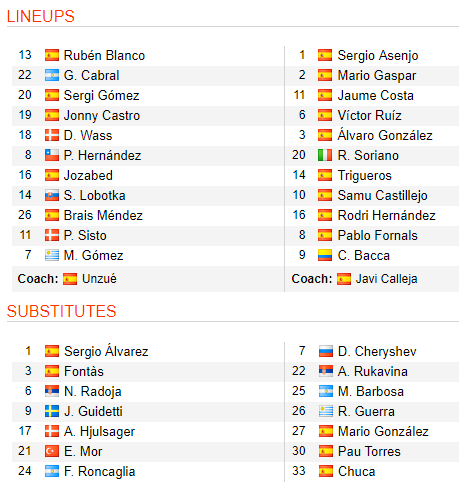Image resolution: width=459 pixels, height=487 pixels.
Task: Click the Colombia flag next to C. Bacca
Action: pos(325,255)
